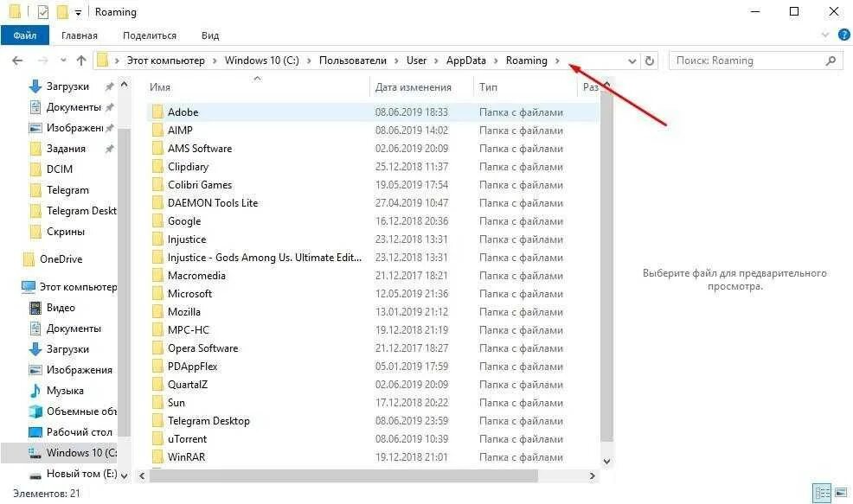The image size is (853, 504).
Task: Expand the ribbon with the chevron
Action: click(825, 35)
